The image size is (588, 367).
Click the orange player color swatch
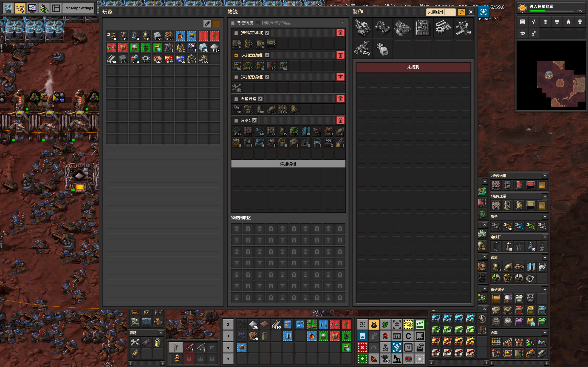point(216,24)
